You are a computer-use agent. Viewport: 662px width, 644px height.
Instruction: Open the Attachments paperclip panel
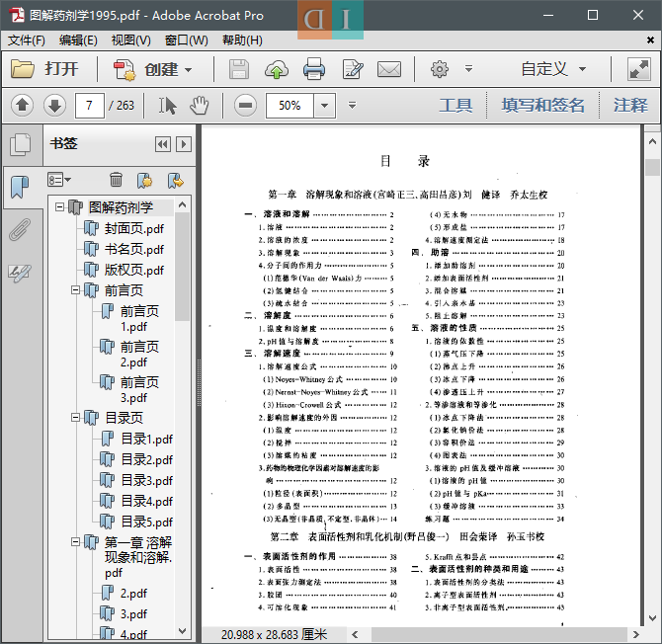20,229
